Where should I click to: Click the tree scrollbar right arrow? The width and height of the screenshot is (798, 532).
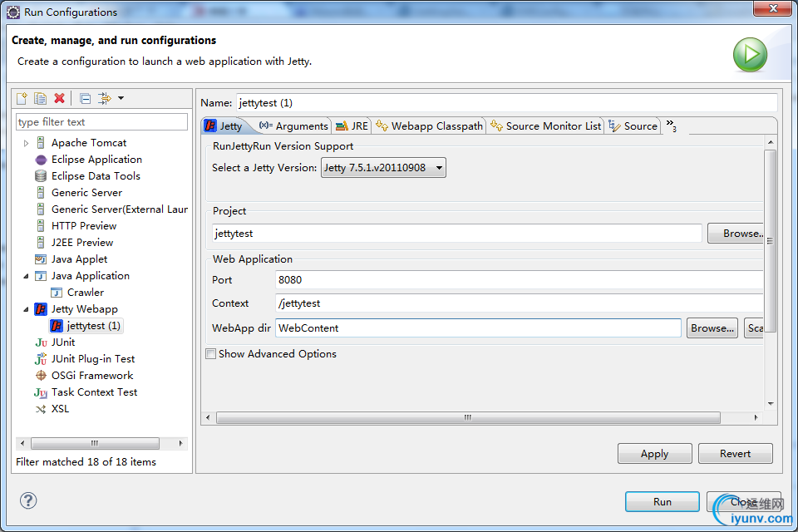click(180, 443)
